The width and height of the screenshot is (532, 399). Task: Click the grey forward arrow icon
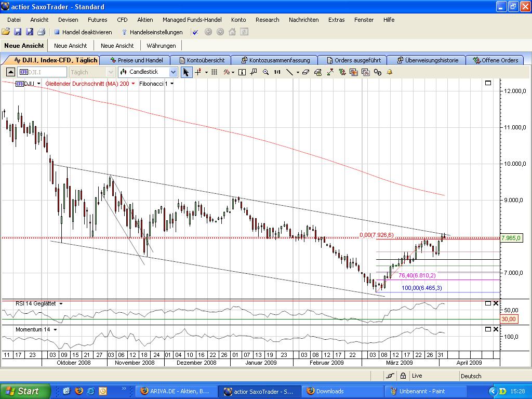point(220,32)
